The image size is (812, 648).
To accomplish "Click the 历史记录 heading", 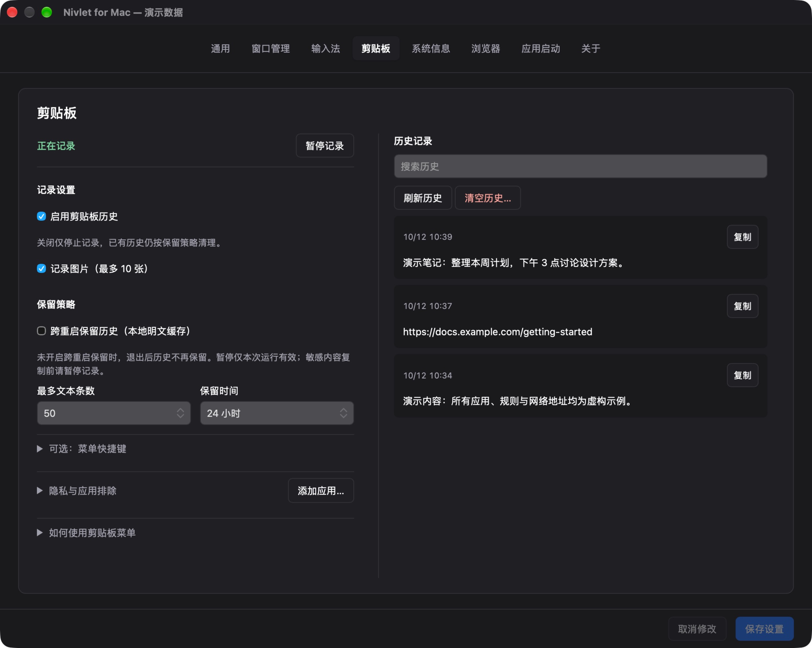I will coord(413,141).
